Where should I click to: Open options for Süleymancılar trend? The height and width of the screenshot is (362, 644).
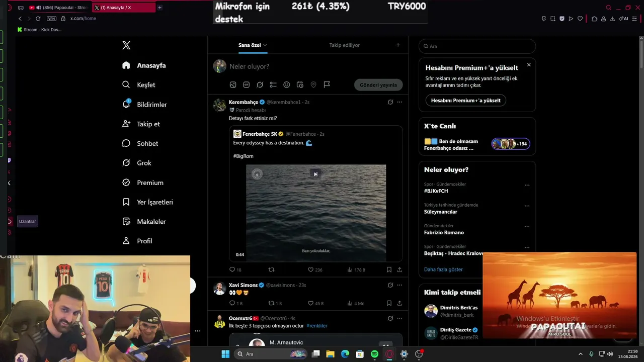coord(527,206)
